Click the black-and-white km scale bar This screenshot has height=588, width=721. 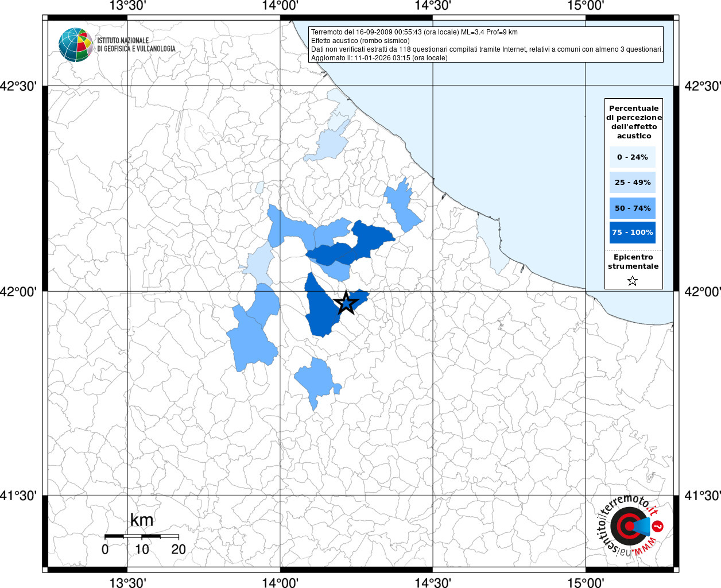pyautogui.click(x=142, y=536)
